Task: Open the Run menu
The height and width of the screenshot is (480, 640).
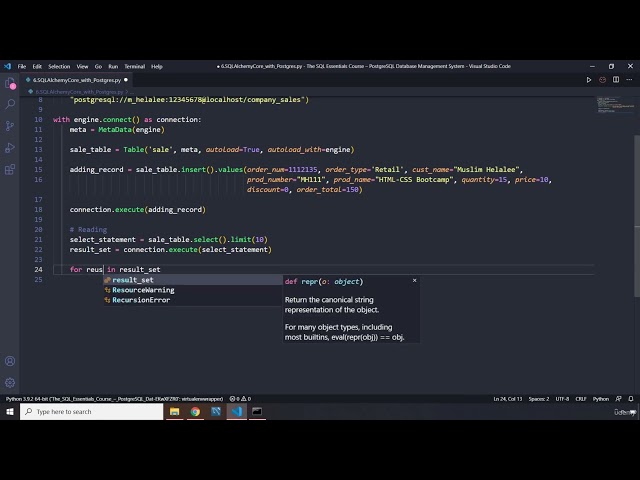Action: coord(113,66)
